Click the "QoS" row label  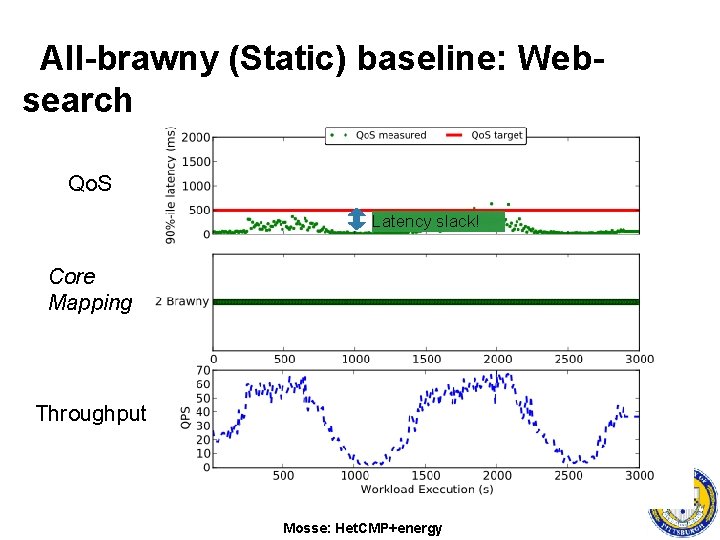[x=90, y=183]
